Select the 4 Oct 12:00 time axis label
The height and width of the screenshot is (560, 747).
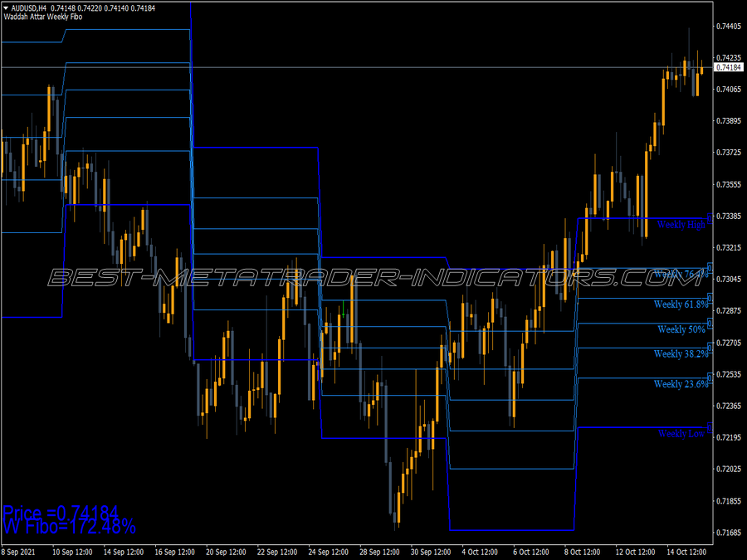[480, 552]
